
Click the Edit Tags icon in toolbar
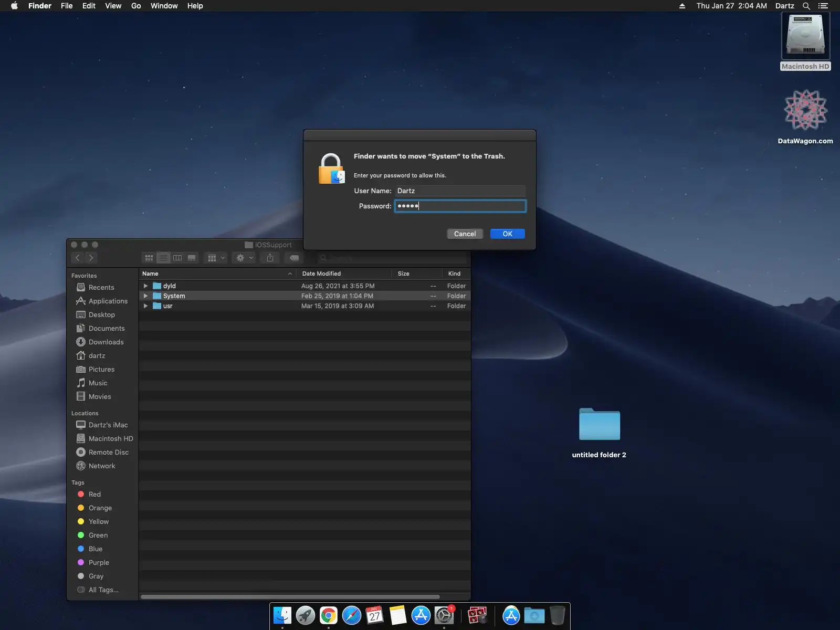click(x=295, y=258)
